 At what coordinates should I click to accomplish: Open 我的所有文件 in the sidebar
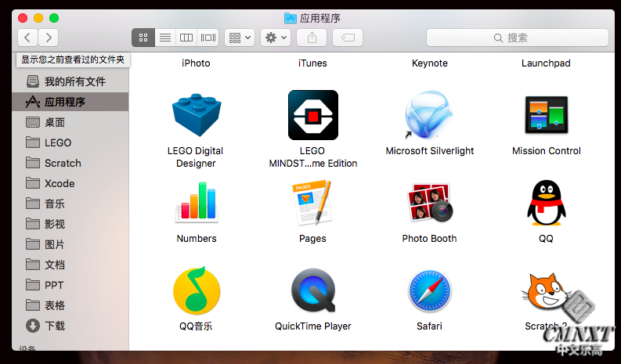tap(70, 81)
